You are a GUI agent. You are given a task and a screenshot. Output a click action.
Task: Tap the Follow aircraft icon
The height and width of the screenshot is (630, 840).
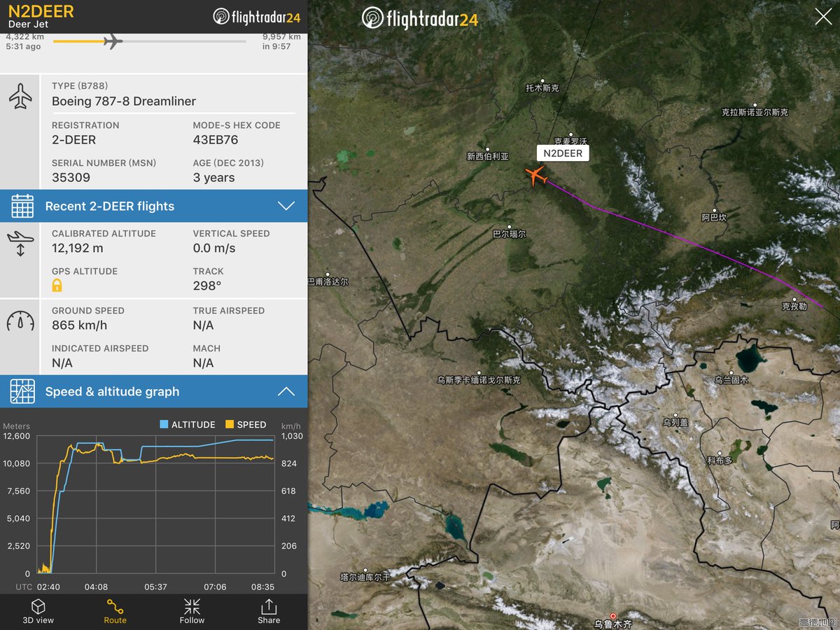coord(192,611)
